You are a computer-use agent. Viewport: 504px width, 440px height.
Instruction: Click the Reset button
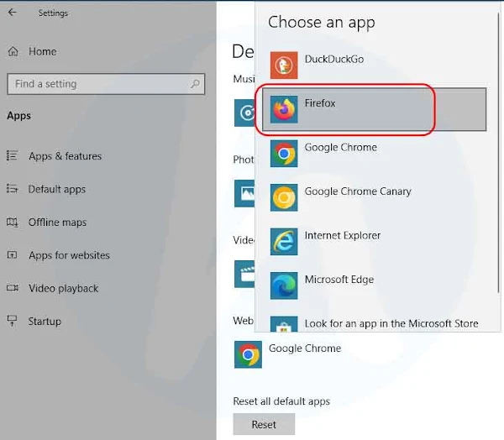pos(264,424)
